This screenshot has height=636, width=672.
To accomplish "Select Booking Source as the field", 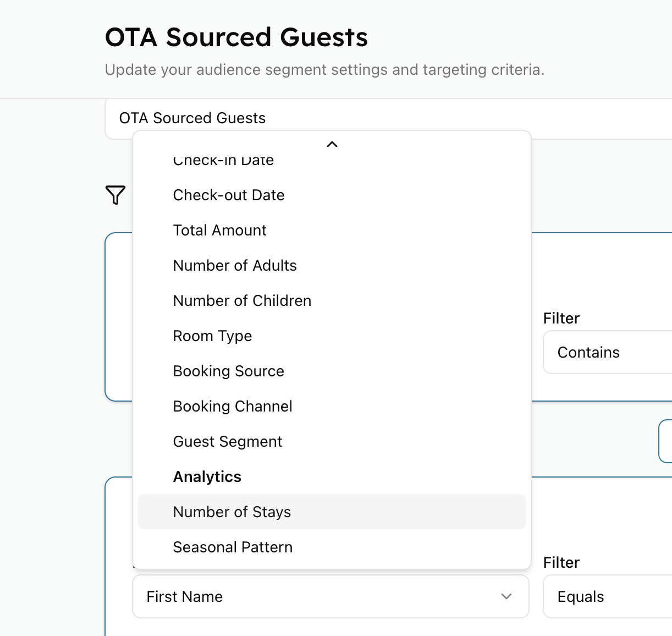I will coord(228,371).
